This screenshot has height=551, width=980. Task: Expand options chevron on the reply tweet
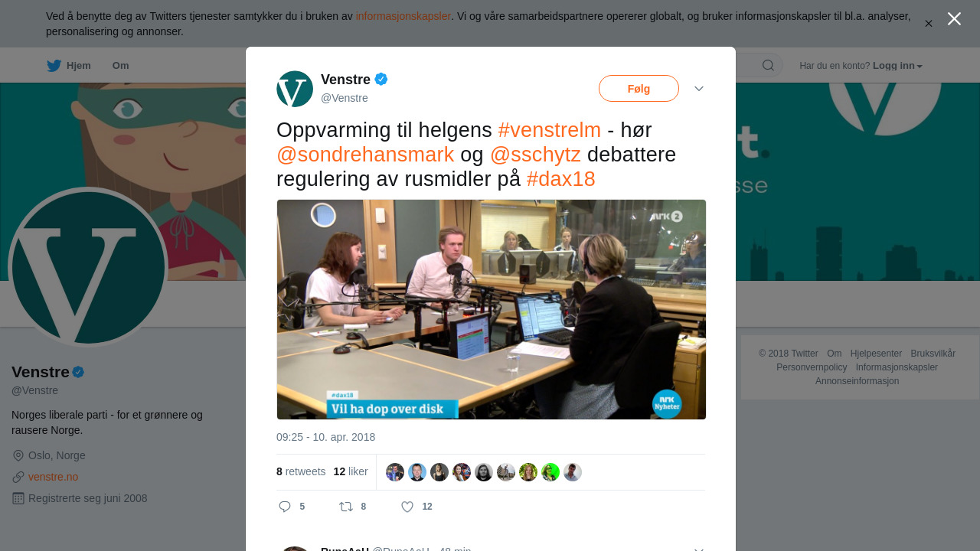coord(699,549)
